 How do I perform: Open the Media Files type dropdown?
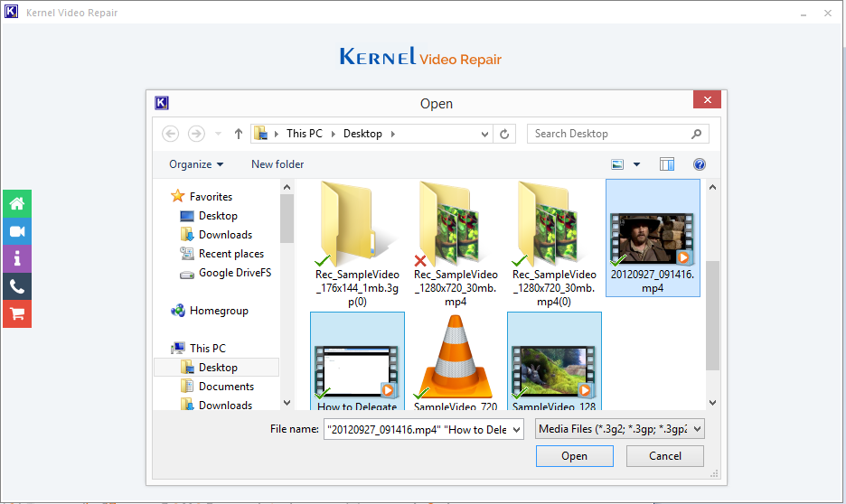[x=620, y=429]
